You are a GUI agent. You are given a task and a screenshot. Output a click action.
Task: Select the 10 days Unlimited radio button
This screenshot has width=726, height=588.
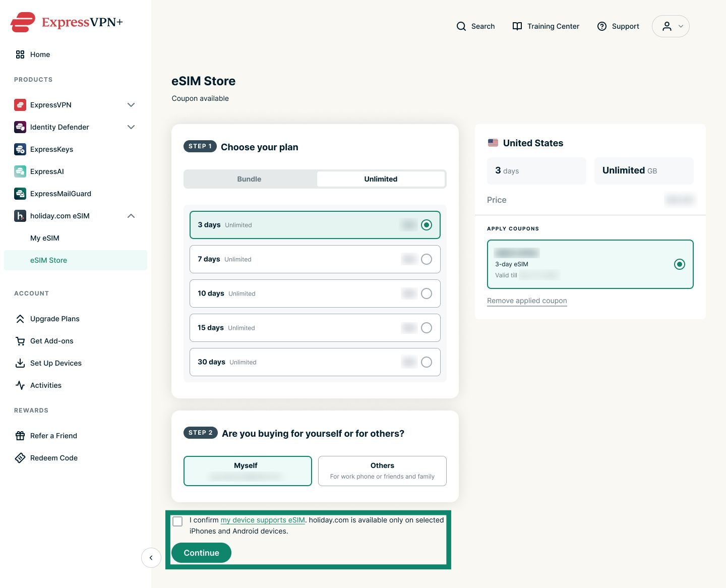427,293
